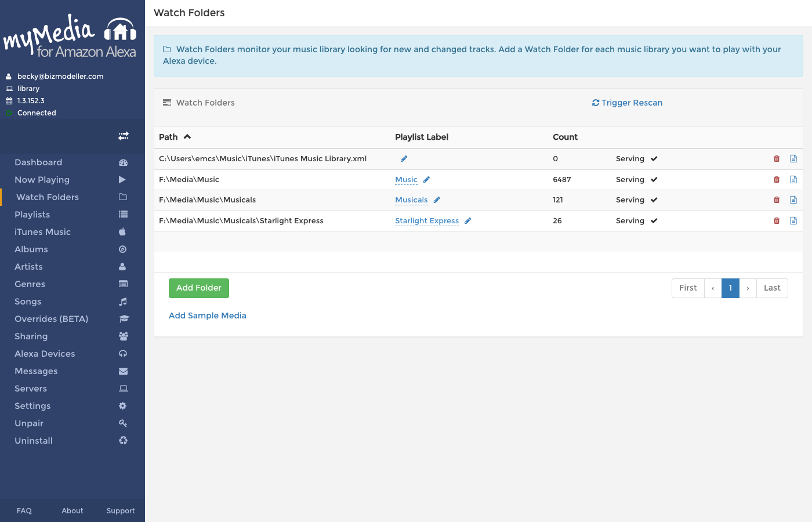Click the sidebar collapse swap-arrows icon
This screenshot has width=812, height=522.
(124, 136)
